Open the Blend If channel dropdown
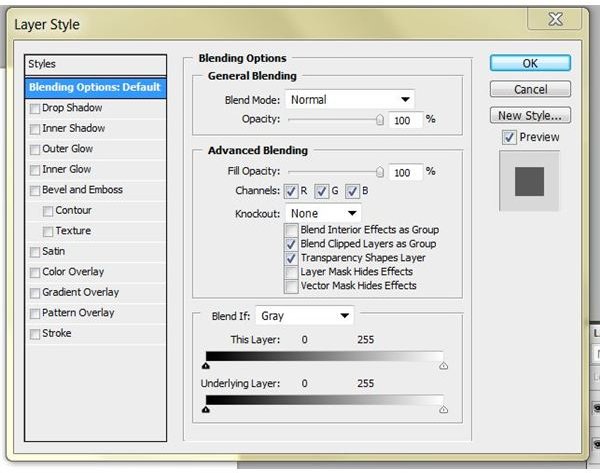 tap(305, 316)
